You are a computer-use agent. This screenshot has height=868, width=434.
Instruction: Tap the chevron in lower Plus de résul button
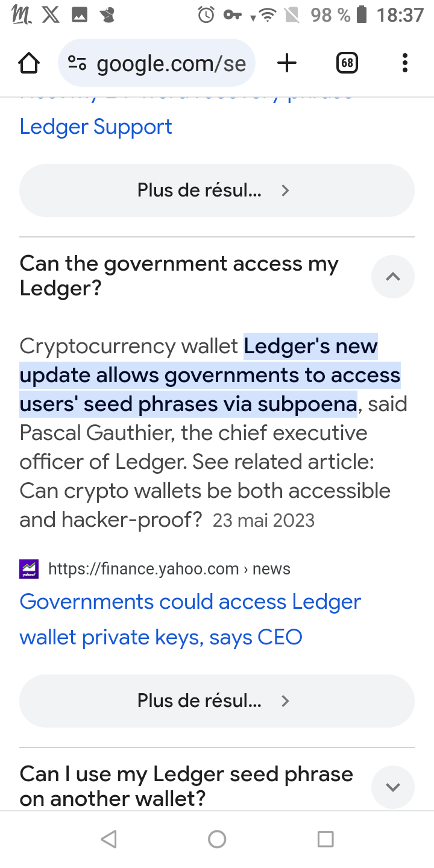tap(286, 701)
